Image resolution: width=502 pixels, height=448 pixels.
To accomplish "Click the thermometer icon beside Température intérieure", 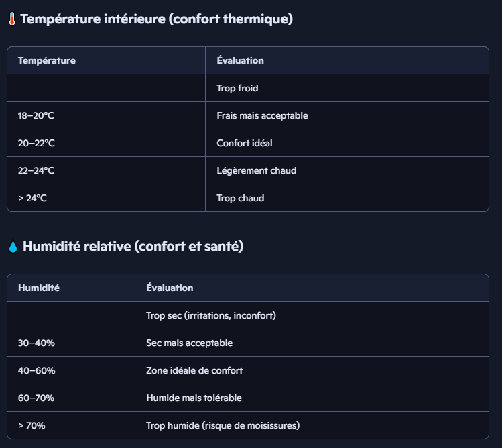I will point(13,19).
